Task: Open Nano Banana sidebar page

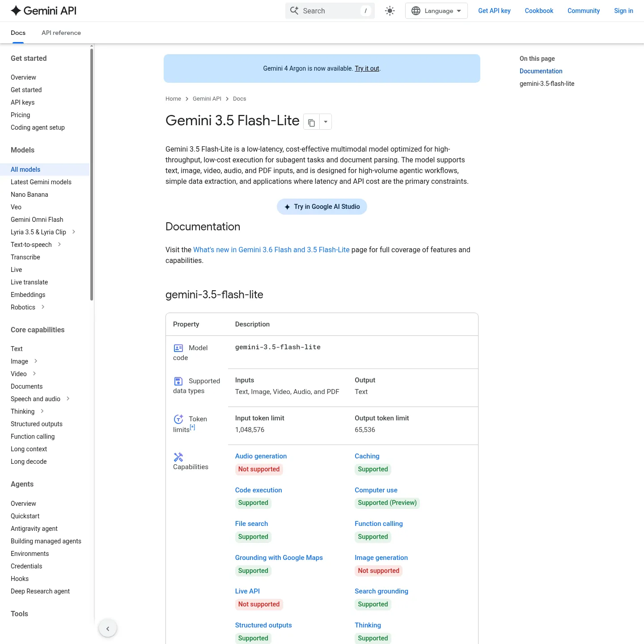Action: click(30, 195)
